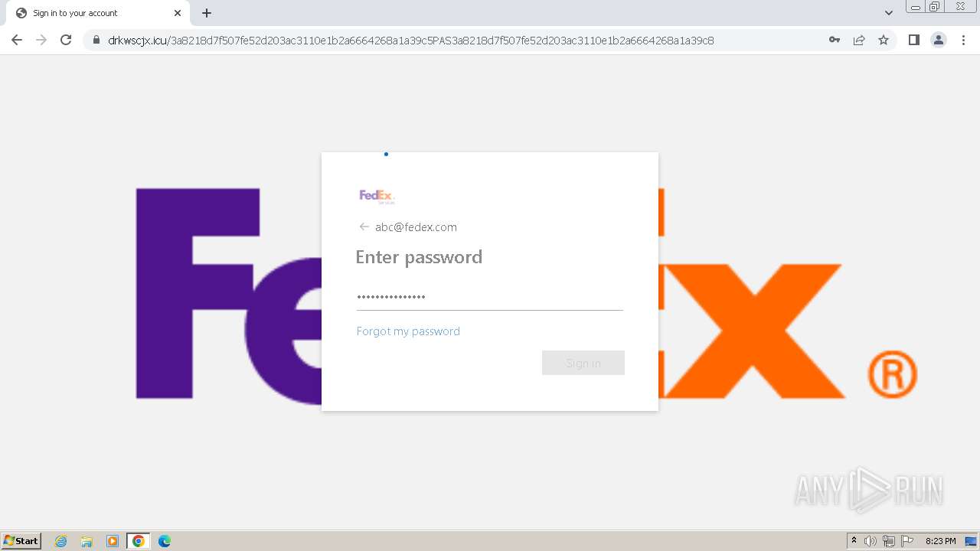Open a new tab with plus
Viewport: 980px width, 551px height.
(207, 13)
